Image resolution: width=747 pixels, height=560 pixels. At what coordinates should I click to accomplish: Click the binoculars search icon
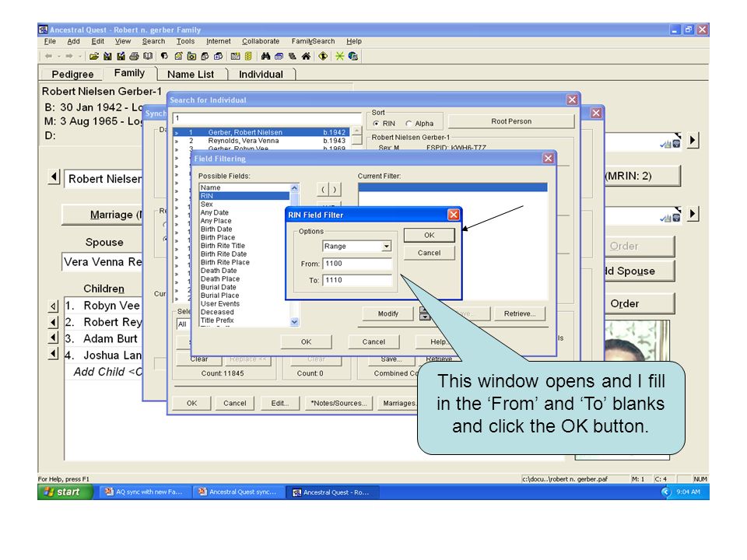click(265, 56)
